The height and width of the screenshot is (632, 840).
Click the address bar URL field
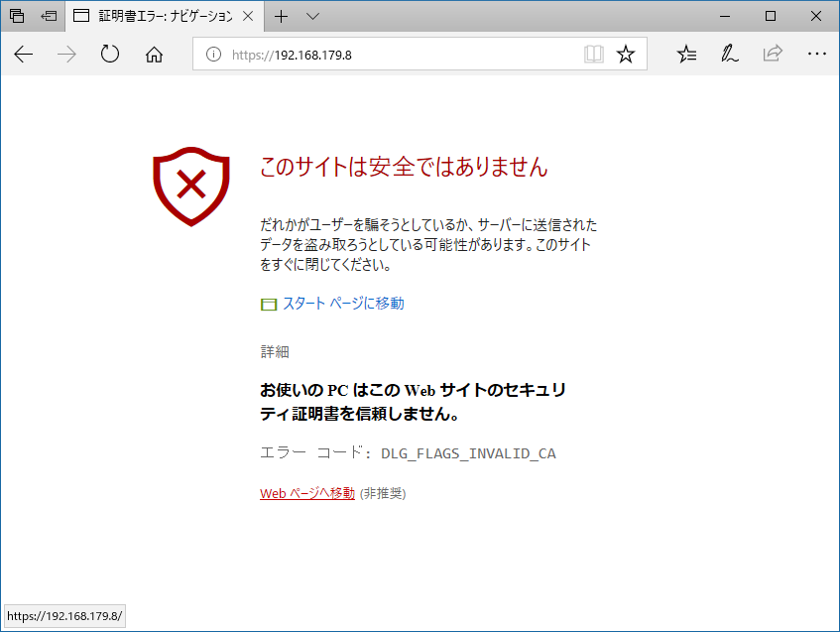coord(420,55)
